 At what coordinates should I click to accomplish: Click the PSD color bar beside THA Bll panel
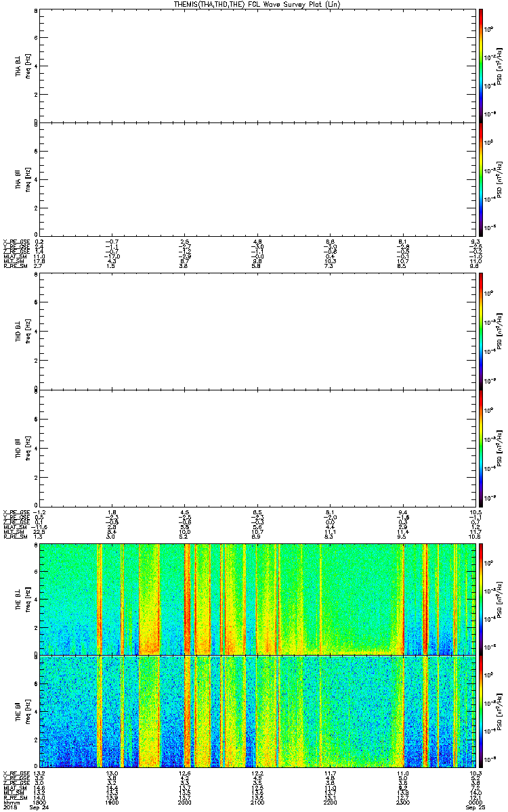tap(481, 179)
